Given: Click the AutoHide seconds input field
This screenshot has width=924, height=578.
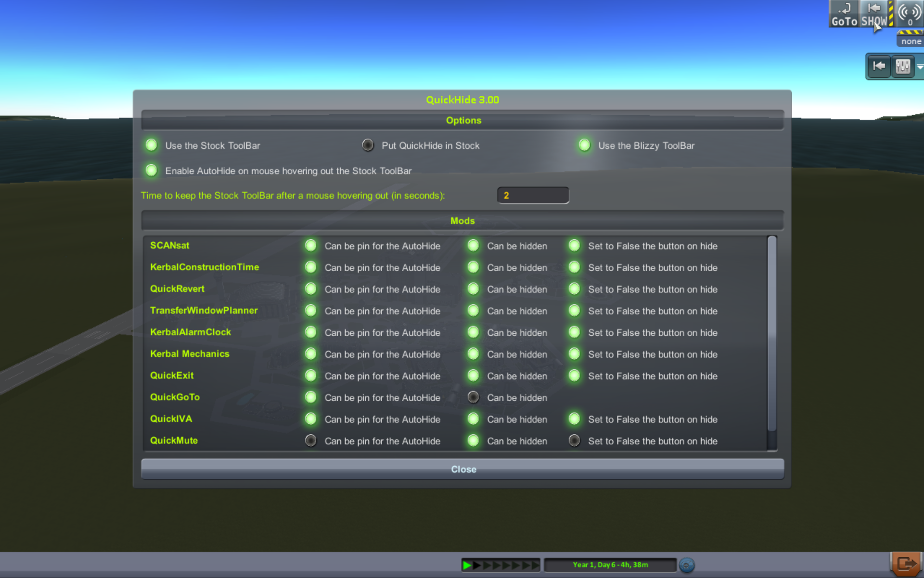Looking at the screenshot, I should pyautogui.click(x=533, y=195).
